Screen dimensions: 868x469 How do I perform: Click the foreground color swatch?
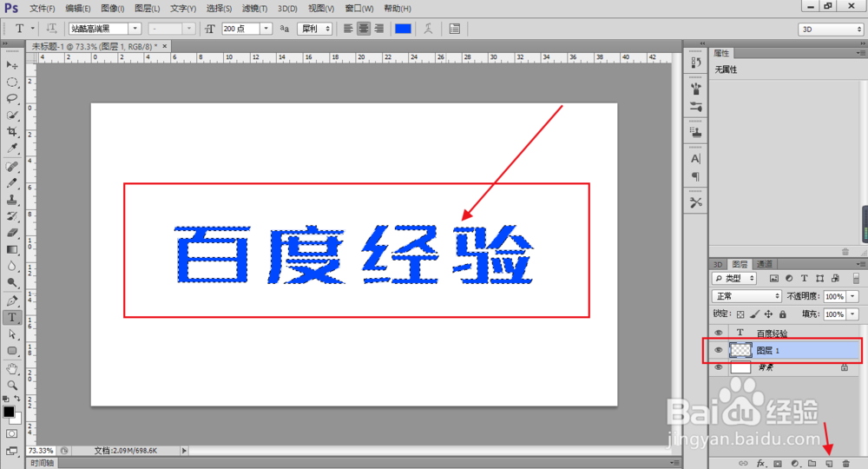coord(9,412)
